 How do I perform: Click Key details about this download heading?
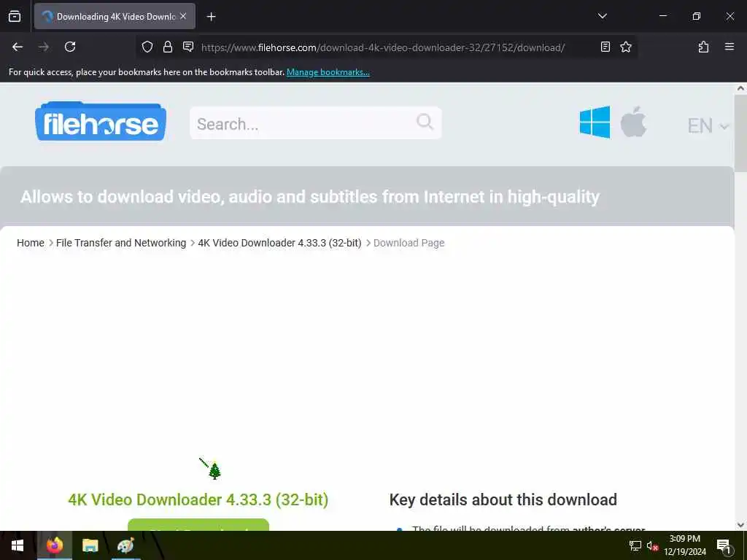[x=503, y=499]
